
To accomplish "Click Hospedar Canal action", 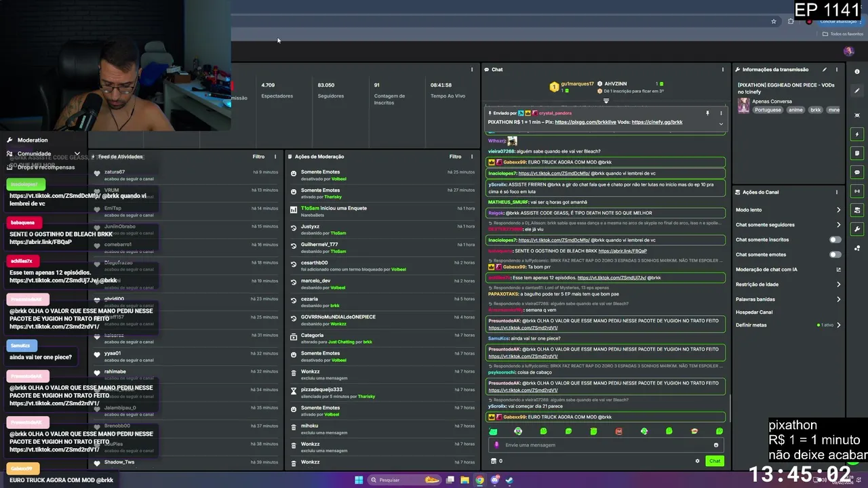I will point(754,312).
